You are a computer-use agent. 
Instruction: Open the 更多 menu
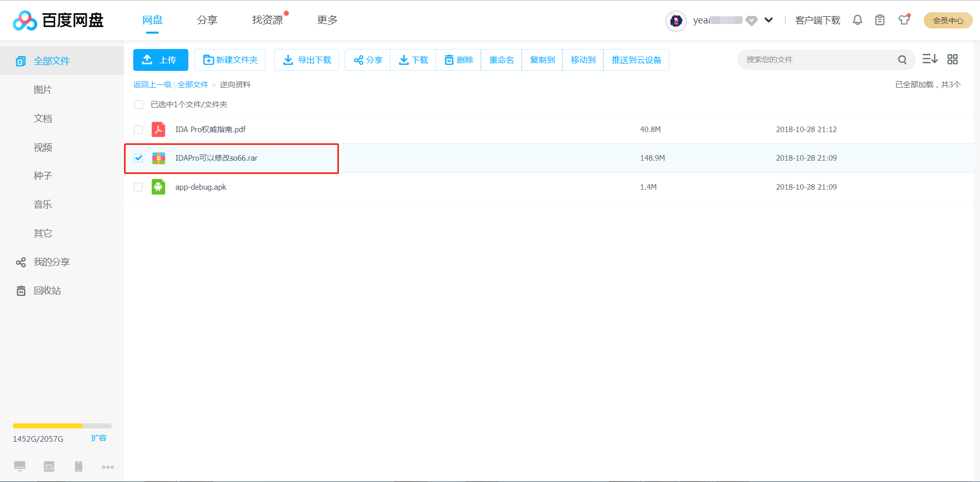pos(327,20)
